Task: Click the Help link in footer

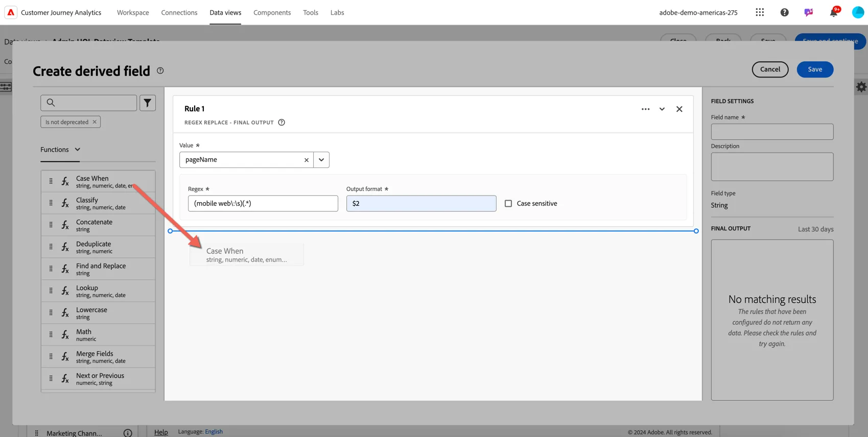Action: 161,432
